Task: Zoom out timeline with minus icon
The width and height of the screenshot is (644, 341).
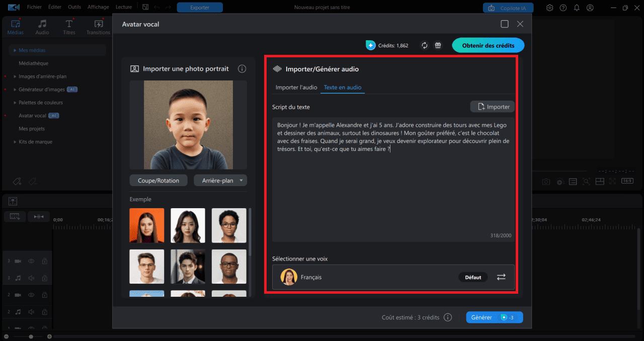Action: point(7,336)
